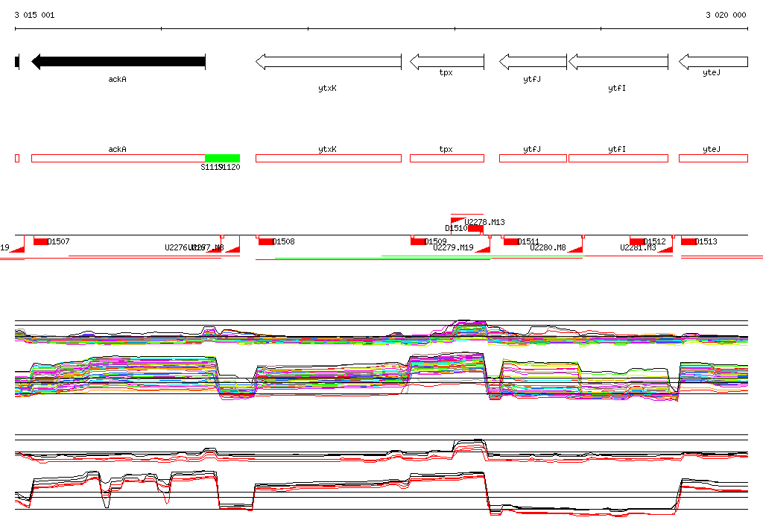Select the red ytxK annotation box

coord(329,158)
